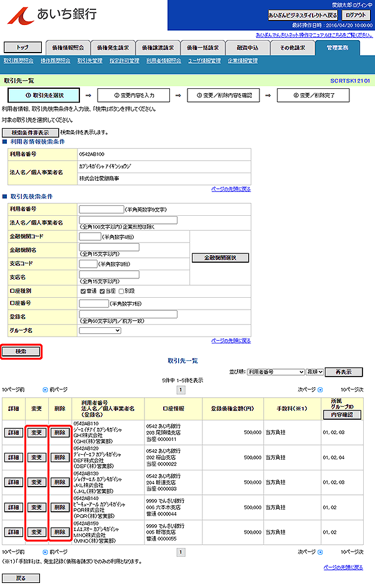Click the 支店名 input field
375x588 pixels.
[x=109, y=275]
